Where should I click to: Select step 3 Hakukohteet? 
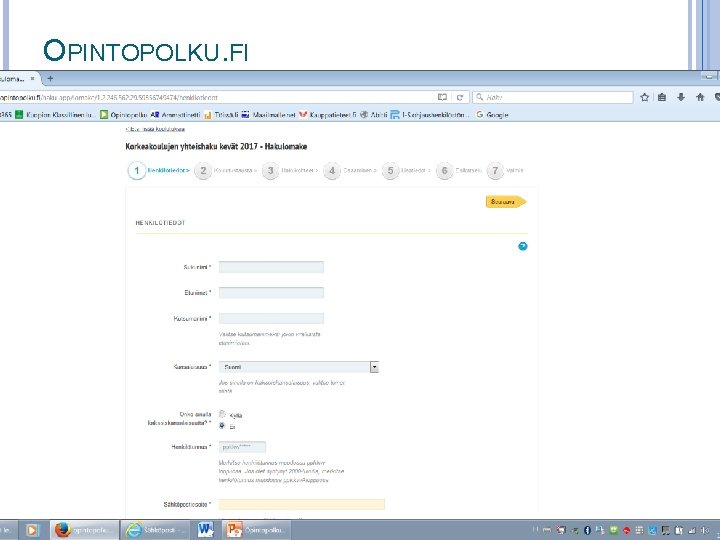click(290, 170)
